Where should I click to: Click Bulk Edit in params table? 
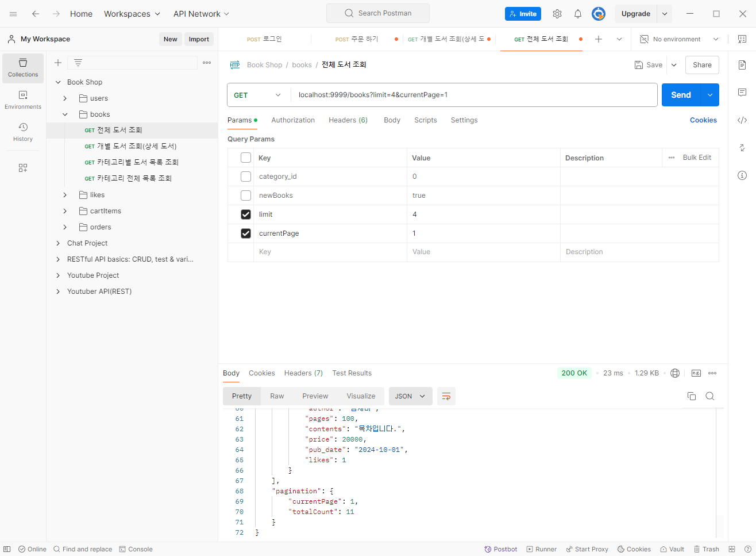[x=697, y=158]
